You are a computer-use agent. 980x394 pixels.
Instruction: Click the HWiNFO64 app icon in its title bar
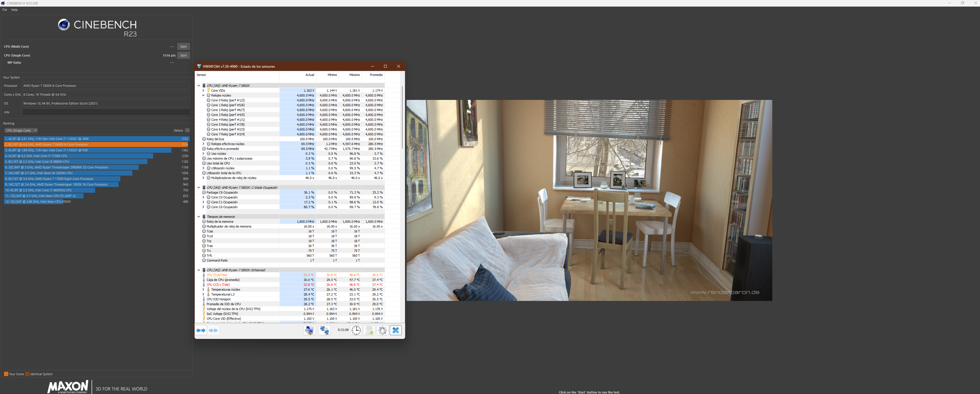coord(199,66)
